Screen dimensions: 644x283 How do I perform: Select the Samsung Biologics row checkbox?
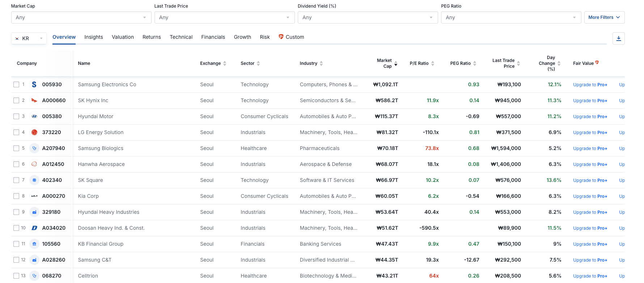pos(16,148)
